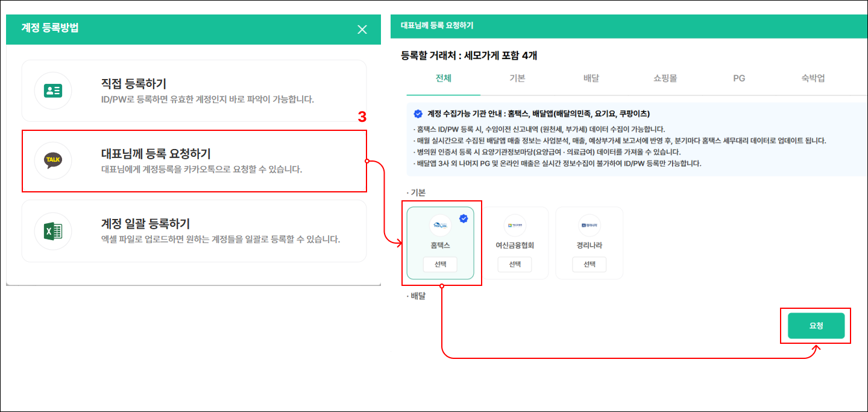Close the 계정 등록방법 dialog
Image resolution: width=868 pixels, height=412 pixels.
362,30
